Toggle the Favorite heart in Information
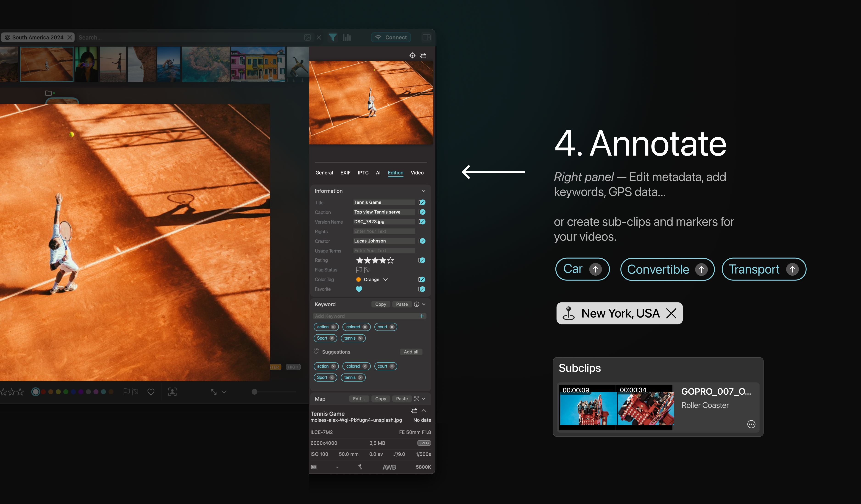Viewport: 861px width, 504px height. 359,289
